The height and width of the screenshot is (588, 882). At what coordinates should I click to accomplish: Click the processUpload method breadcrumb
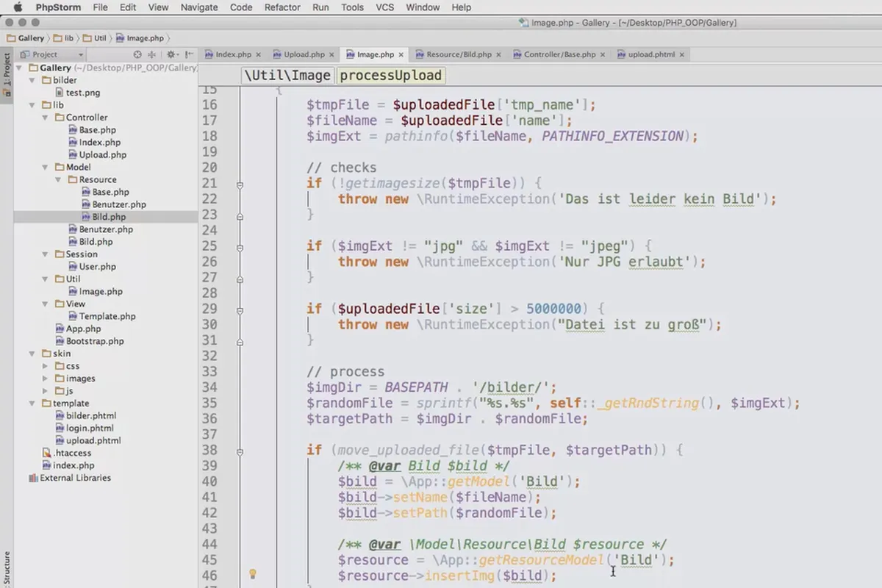click(390, 75)
